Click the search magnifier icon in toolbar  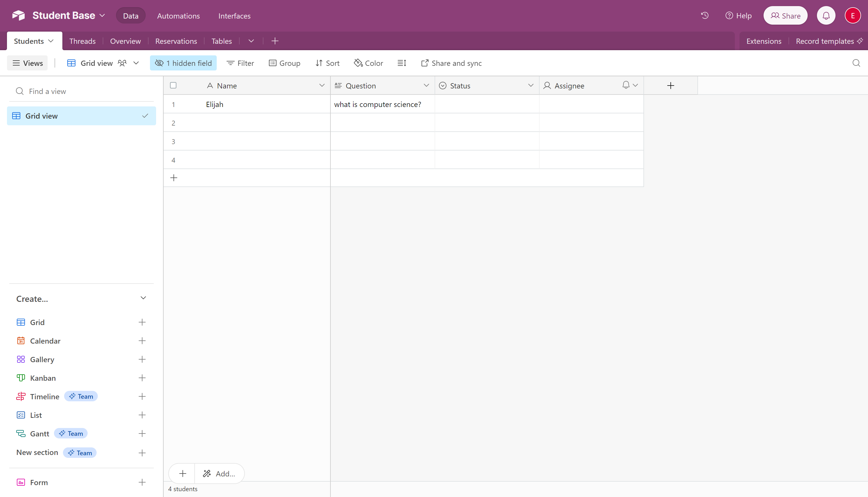(856, 63)
